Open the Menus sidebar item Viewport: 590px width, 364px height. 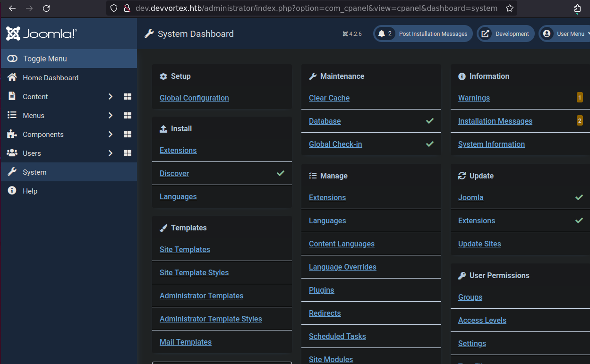[34, 115]
